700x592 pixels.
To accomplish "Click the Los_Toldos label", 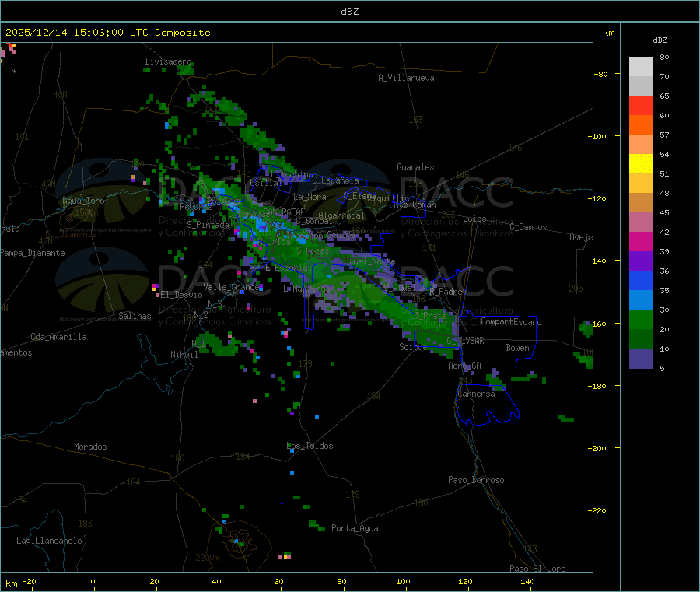I will (310, 446).
